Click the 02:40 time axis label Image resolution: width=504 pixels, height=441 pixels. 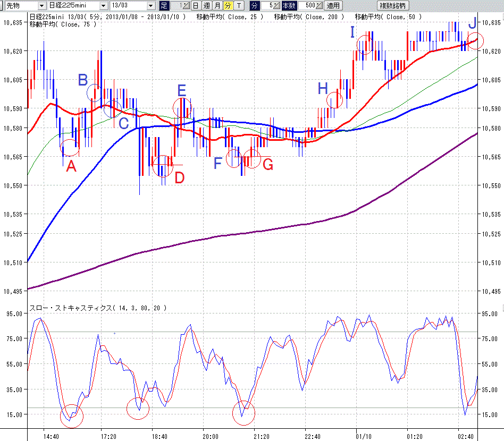tap(466, 437)
